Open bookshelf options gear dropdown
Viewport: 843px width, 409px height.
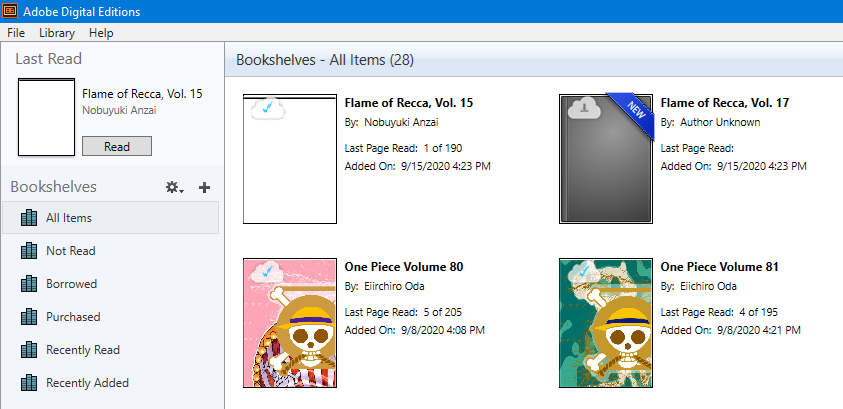(x=174, y=187)
